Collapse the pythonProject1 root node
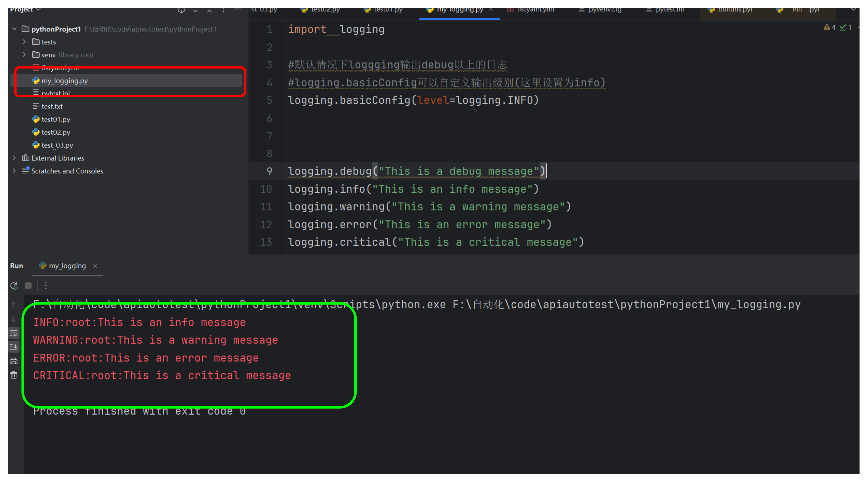868x482 pixels. 14,29
